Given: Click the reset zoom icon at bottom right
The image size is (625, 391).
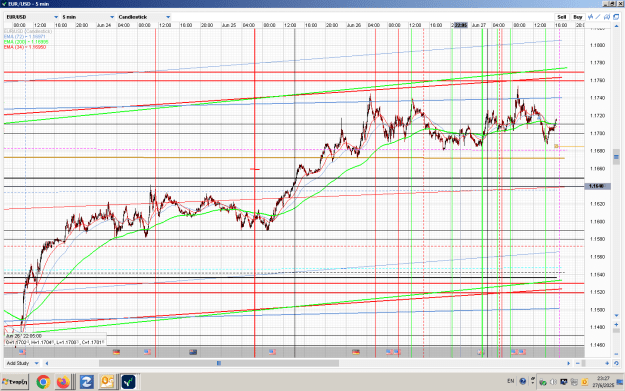Looking at the screenshot, I should point(616,363).
